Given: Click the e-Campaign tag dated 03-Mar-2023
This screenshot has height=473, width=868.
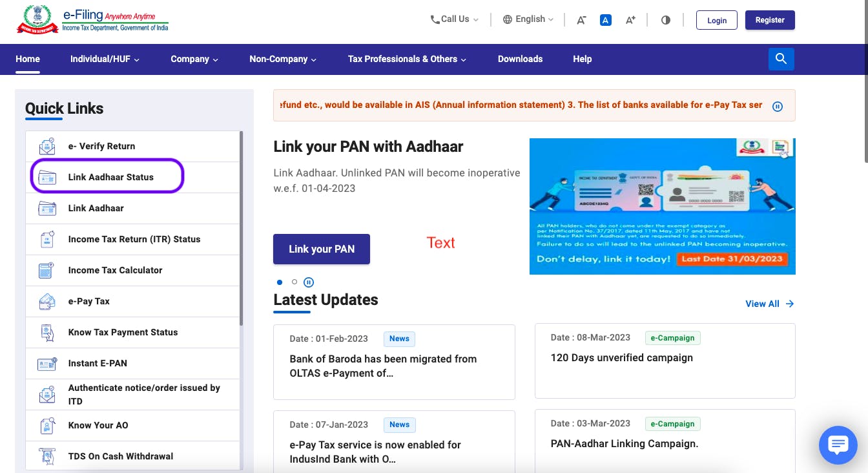Looking at the screenshot, I should point(672,424).
